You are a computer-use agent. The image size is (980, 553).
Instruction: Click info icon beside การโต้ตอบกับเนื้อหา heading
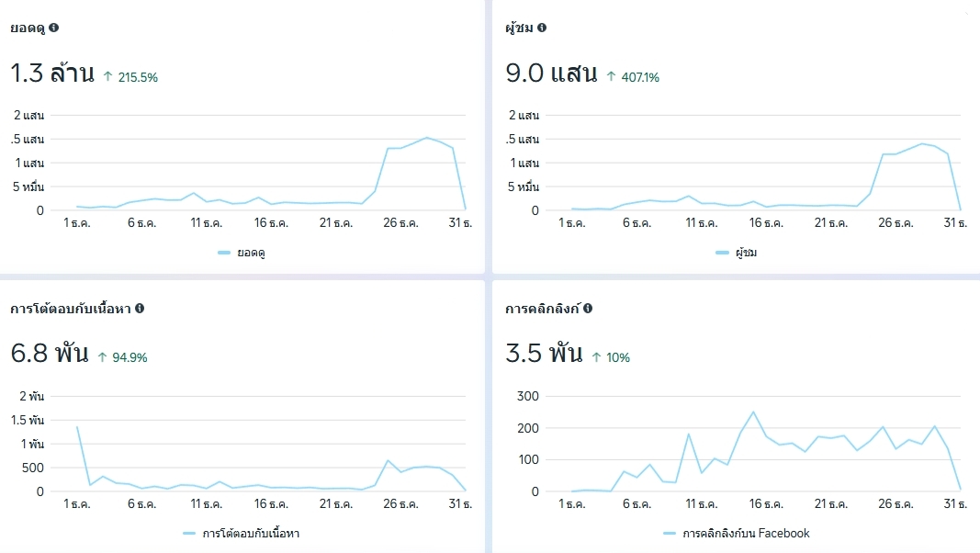click(140, 309)
